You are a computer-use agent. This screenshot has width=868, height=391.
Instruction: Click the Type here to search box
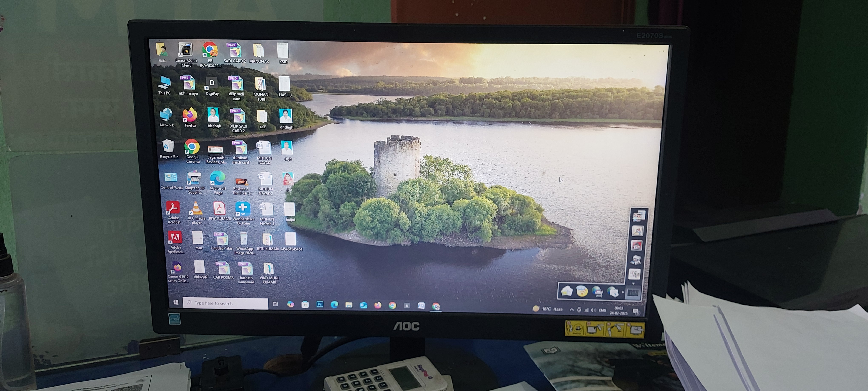tap(226, 303)
